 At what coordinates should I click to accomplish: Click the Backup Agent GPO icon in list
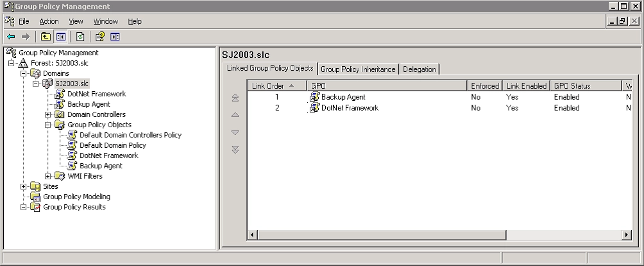pyautogui.click(x=314, y=97)
